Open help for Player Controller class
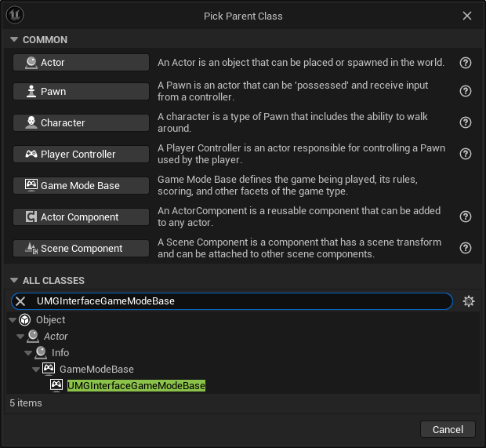 [466, 154]
